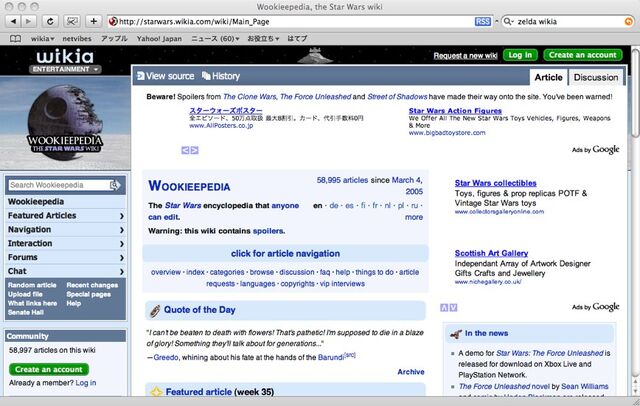Screen dimensions: 640x406
Task: Click the wikia logo
Action: click(x=65, y=56)
